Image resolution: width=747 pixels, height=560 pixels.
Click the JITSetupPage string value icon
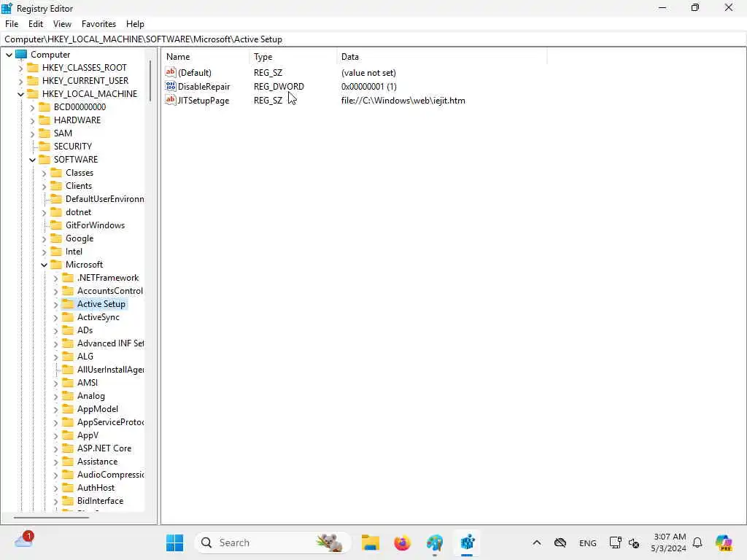coord(171,100)
